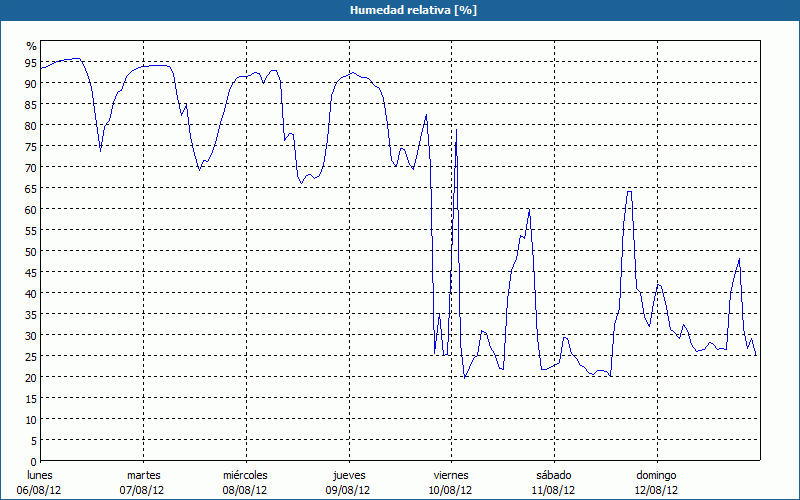Click the % unit symbol above the axis
The height and width of the screenshot is (500, 800).
[x=32, y=46]
